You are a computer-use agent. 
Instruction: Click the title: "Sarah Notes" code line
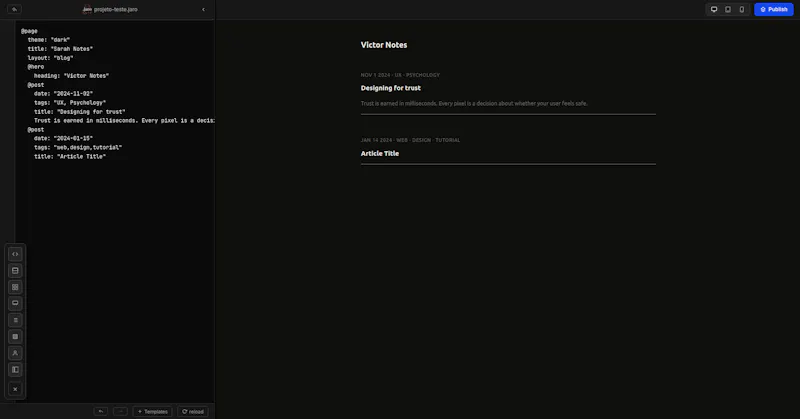(x=60, y=49)
